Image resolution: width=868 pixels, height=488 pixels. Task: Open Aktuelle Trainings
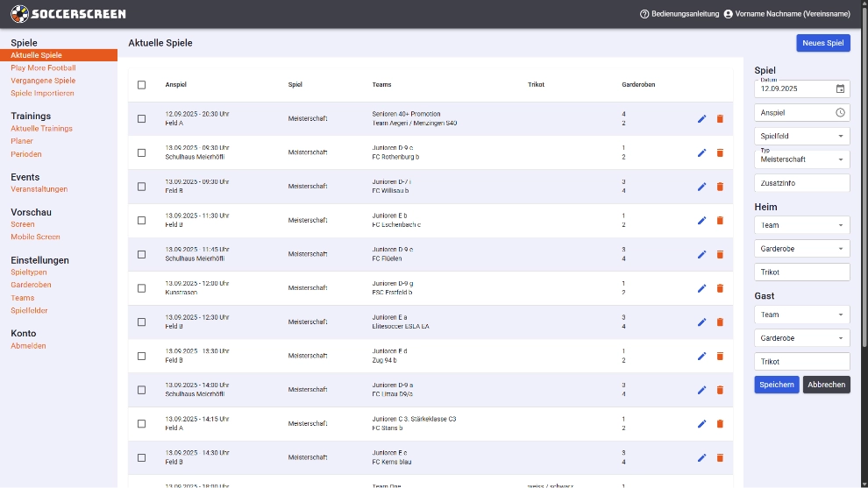point(41,129)
